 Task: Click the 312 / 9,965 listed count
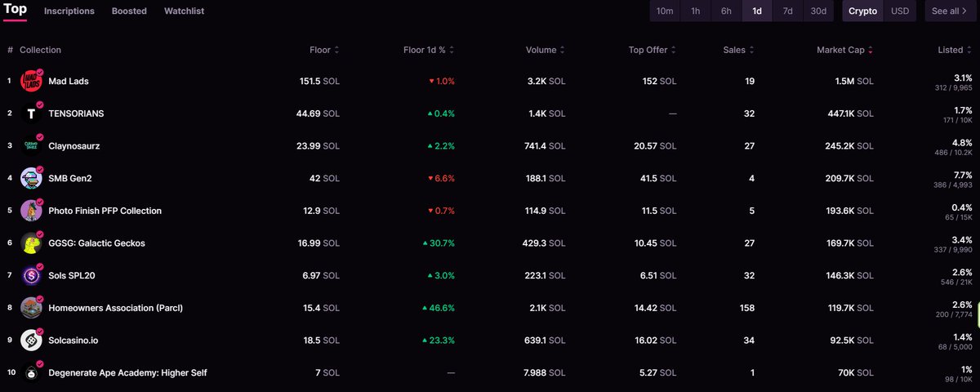(x=954, y=87)
